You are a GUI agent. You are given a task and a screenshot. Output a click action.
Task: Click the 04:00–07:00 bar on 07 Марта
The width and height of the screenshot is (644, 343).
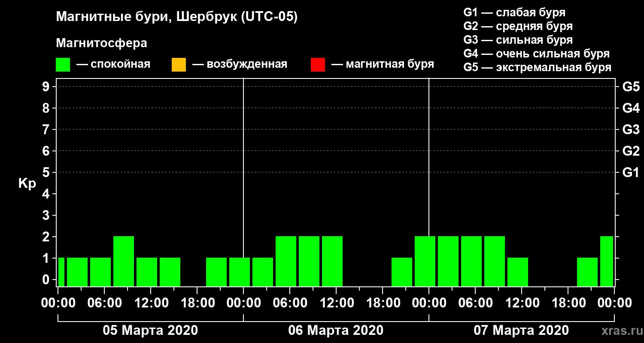click(x=471, y=261)
